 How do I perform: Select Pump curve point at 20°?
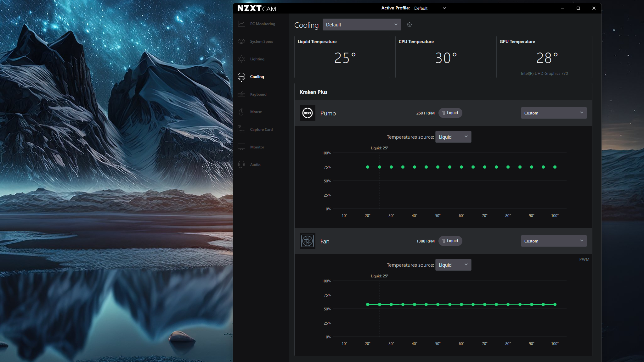tap(368, 167)
